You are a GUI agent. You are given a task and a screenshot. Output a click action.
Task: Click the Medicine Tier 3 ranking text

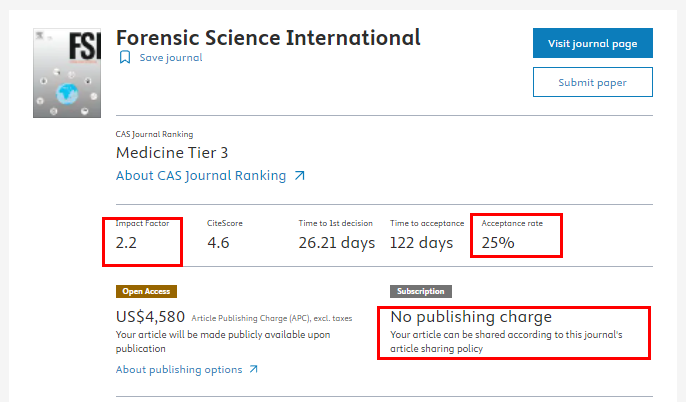(x=172, y=153)
